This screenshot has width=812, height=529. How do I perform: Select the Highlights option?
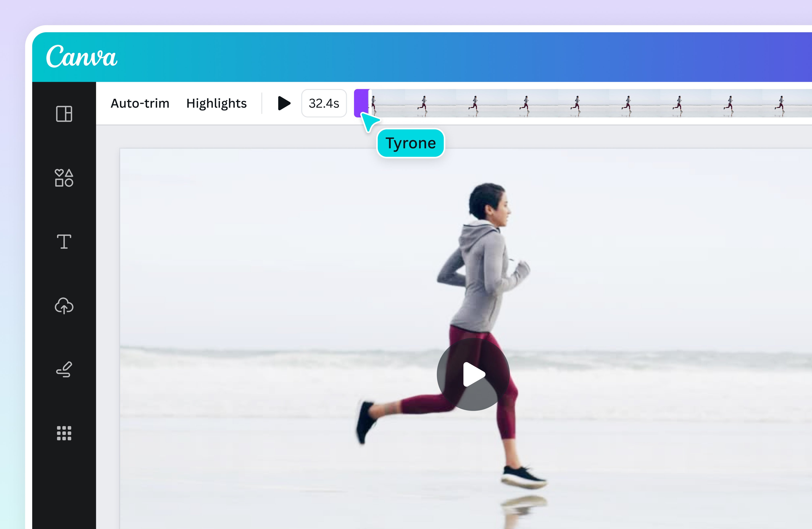click(216, 103)
